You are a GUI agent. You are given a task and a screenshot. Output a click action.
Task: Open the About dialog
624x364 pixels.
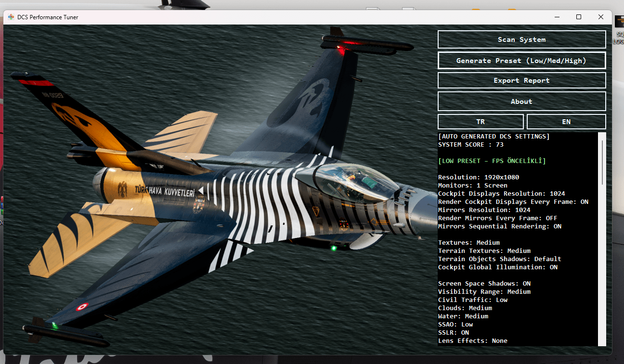(x=521, y=101)
